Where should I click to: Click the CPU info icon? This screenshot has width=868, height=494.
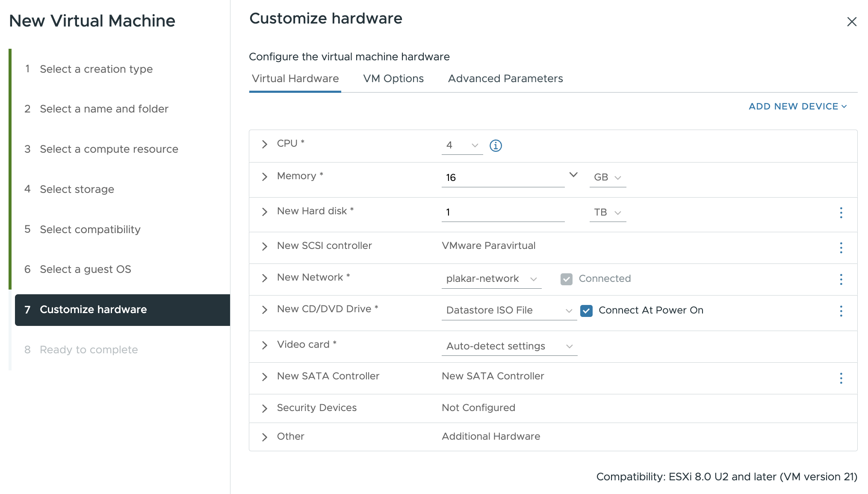tap(496, 145)
